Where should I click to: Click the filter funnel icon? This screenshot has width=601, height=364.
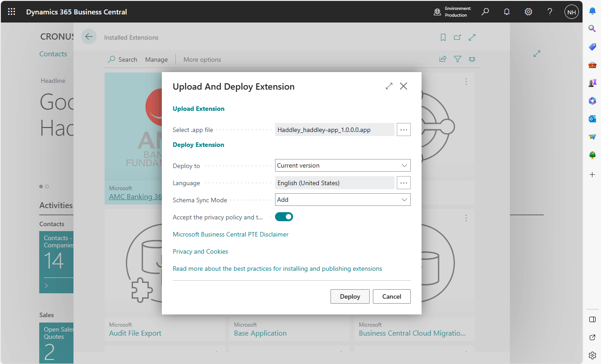[458, 59]
